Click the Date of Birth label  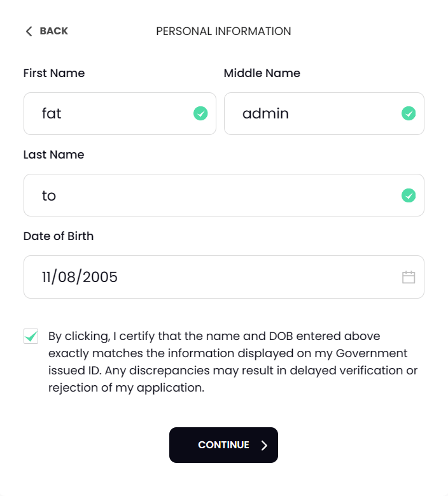pyautogui.click(x=59, y=236)
